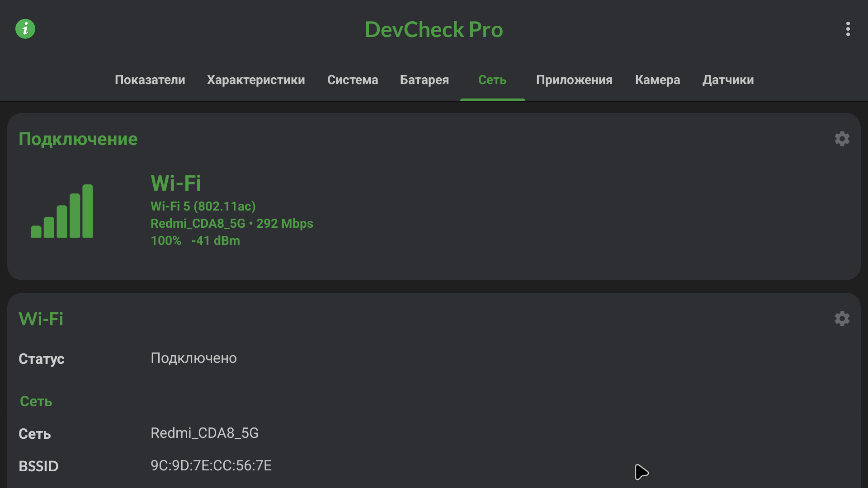Switch to the Показатели tab
Screen dimensions: 868x488
pos(150,80)
